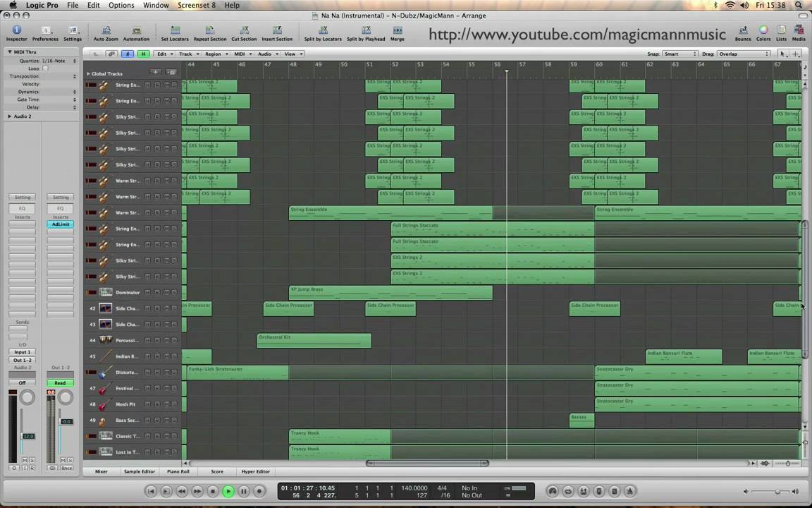This screenshot has width=812, height=508.
Task: Open the View local menu dropdown
Action: [293, 54]
